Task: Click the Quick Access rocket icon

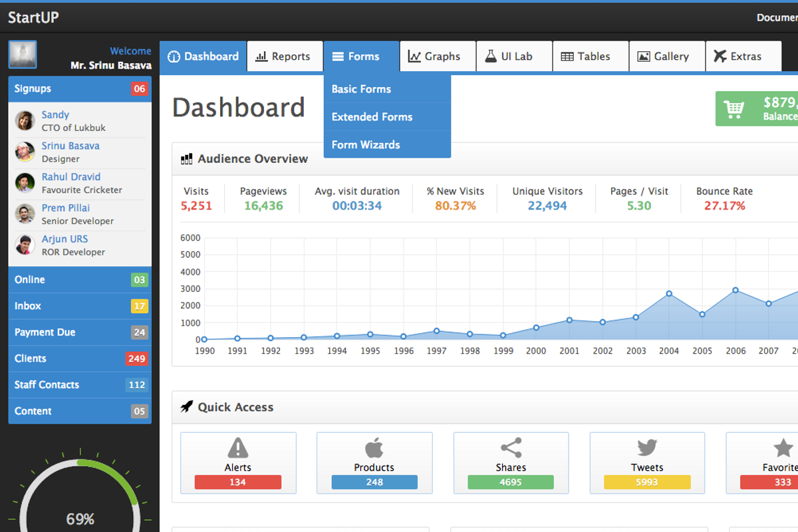Action: click(x=187, y=407)
